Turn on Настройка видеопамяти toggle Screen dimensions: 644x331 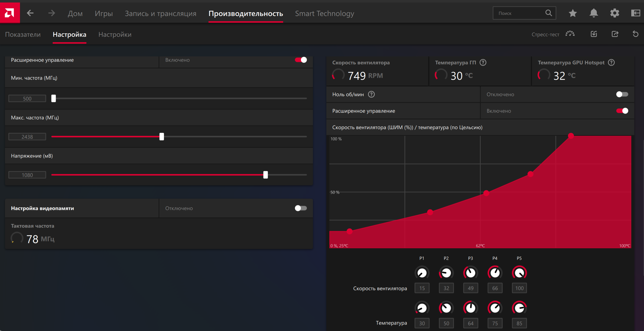coord(300,208)
